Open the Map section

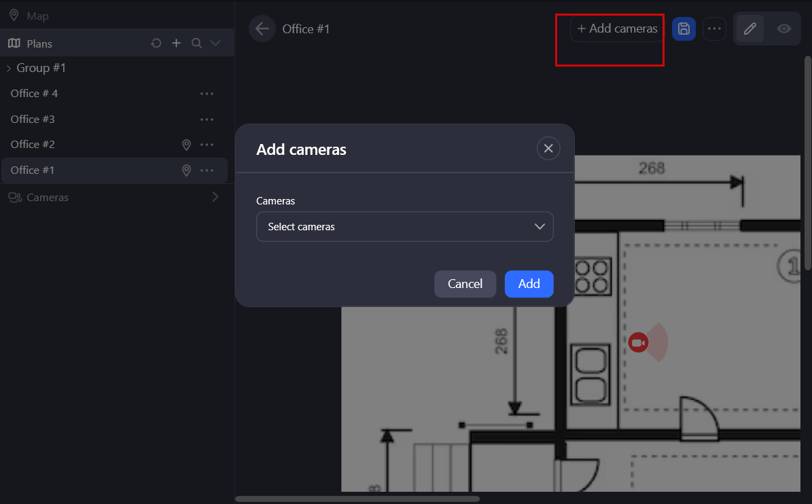coord(37,15)
